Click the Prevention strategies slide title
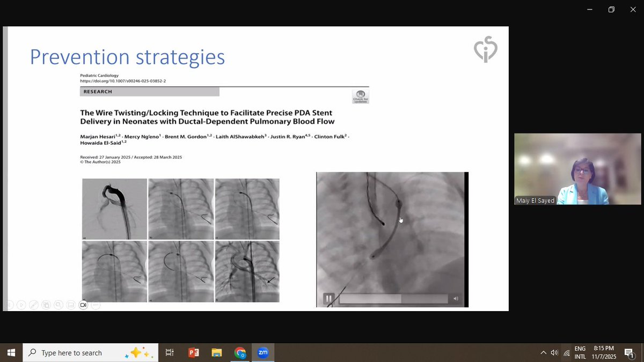 [x=127, y=57]
